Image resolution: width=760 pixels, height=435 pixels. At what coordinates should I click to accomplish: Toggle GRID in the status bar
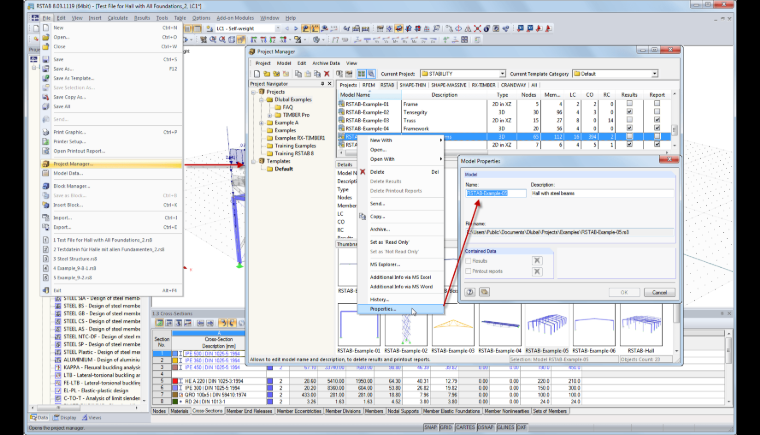[446, 427]
